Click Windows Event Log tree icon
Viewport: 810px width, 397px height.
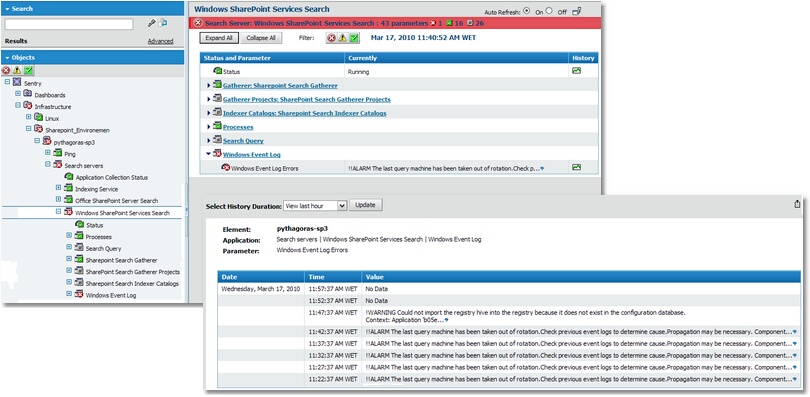pos(79,294)
